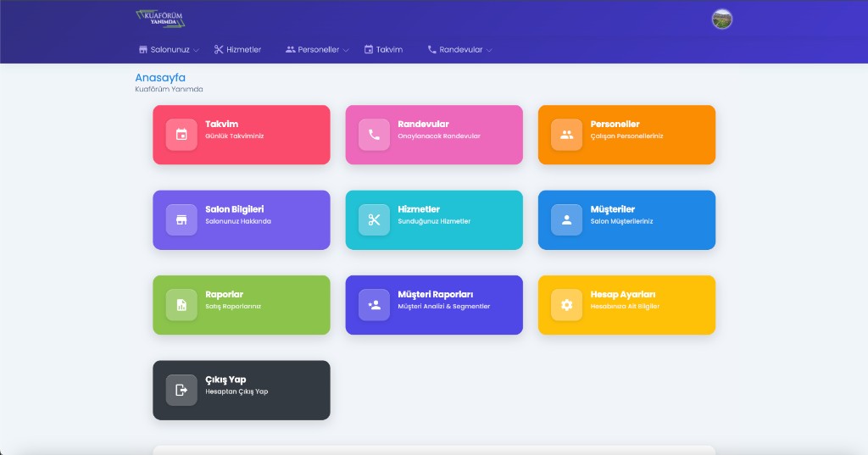Open Hizmetler from the top navigation
The image size is (868, 455).
[x=237, y=50]
